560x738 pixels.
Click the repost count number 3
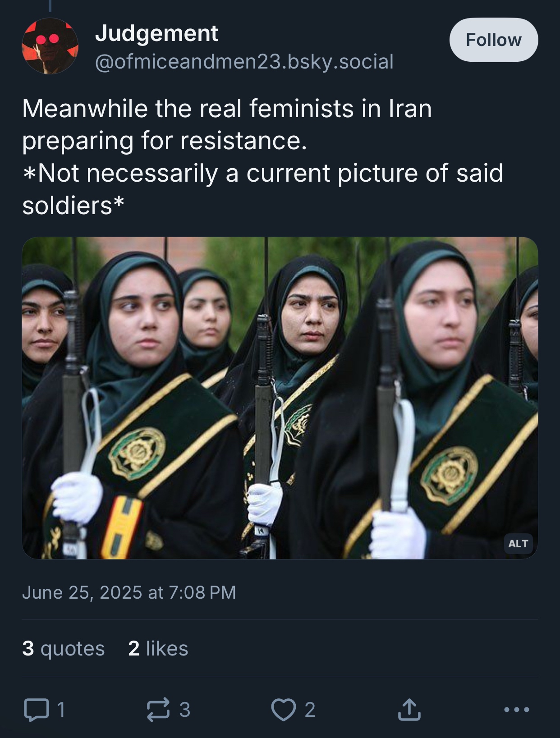[185, 710]
